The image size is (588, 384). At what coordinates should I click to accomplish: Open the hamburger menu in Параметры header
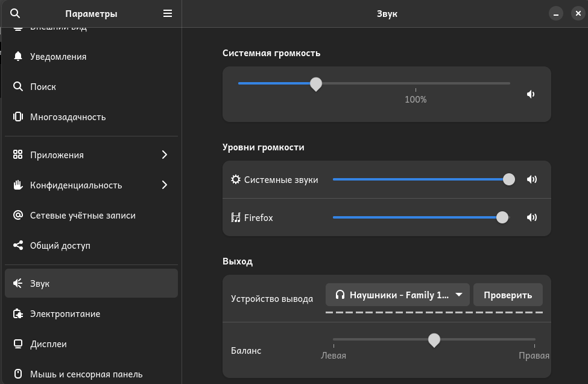[x=168, y=13]
